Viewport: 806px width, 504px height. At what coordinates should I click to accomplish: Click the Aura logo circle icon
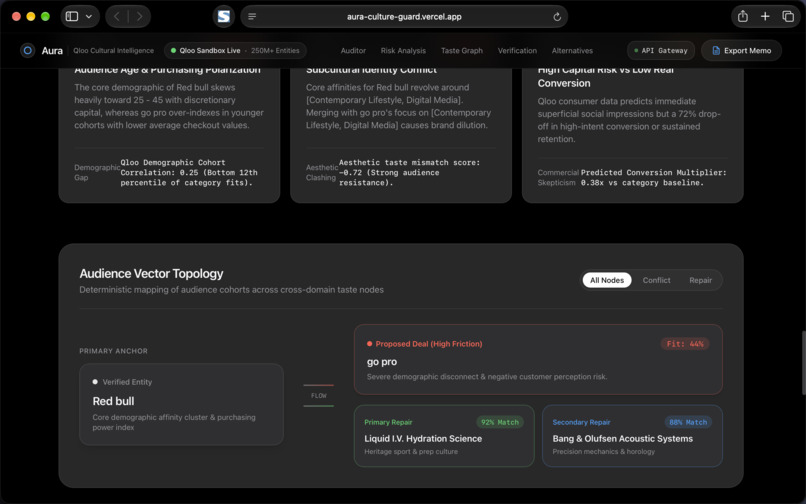(x=27, y=50)
